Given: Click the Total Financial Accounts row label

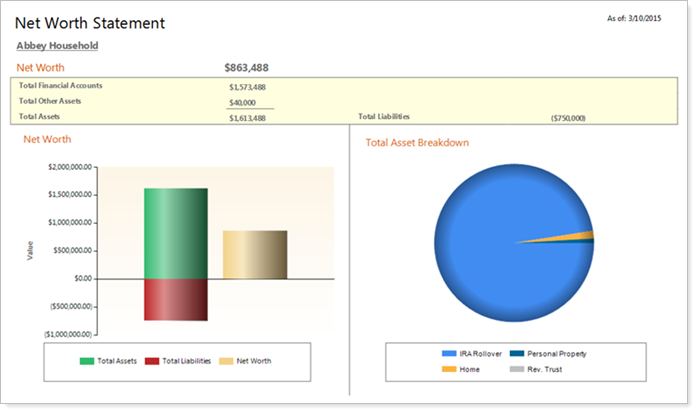Looking at the screenshot, I should tap(61, 86).
